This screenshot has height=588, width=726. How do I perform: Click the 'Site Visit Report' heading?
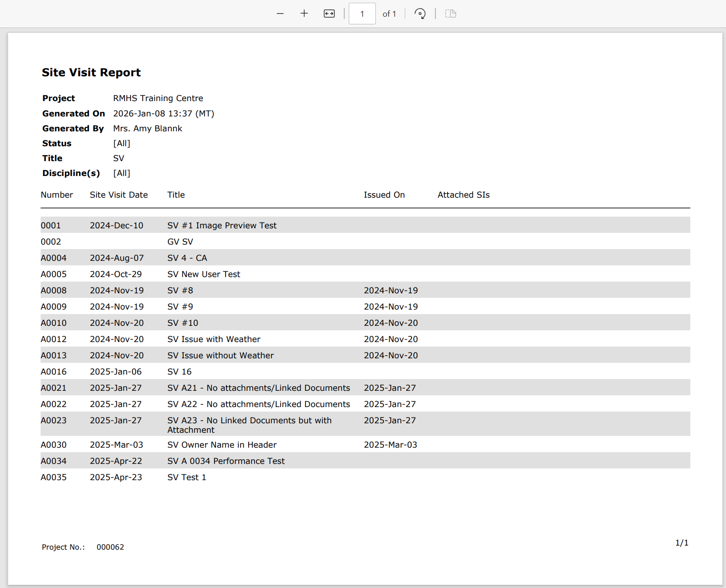coord(91,73)
